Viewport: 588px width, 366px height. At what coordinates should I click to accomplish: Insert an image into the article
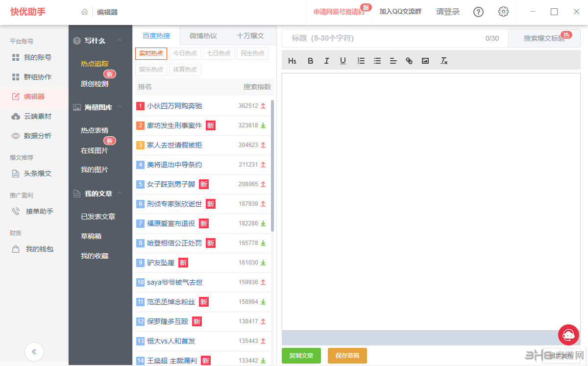point(425,60)
